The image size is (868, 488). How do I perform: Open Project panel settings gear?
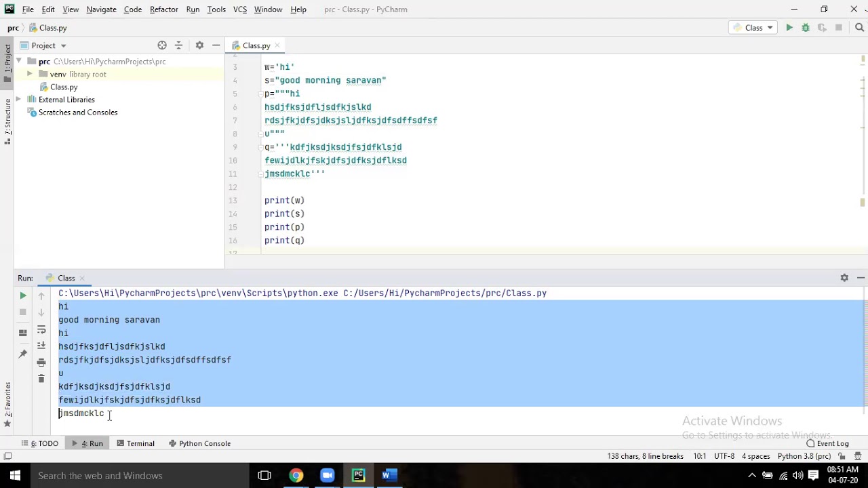point(199,45)
